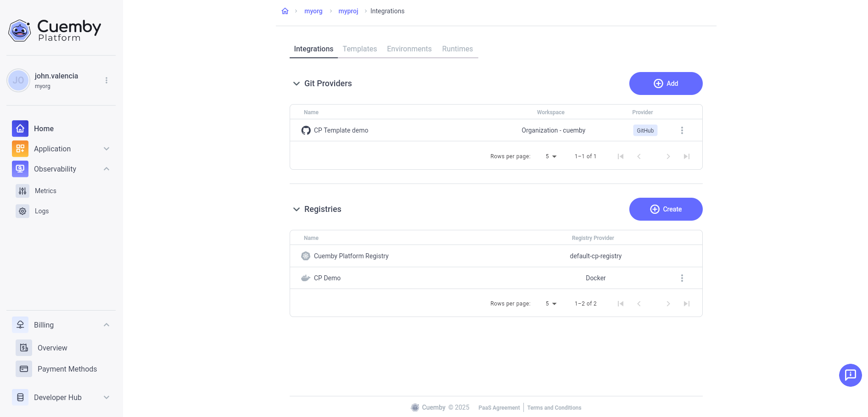Screen dimensions: 868x417
Task: Click the breadcrumb home icon
Action: [285, 11]
